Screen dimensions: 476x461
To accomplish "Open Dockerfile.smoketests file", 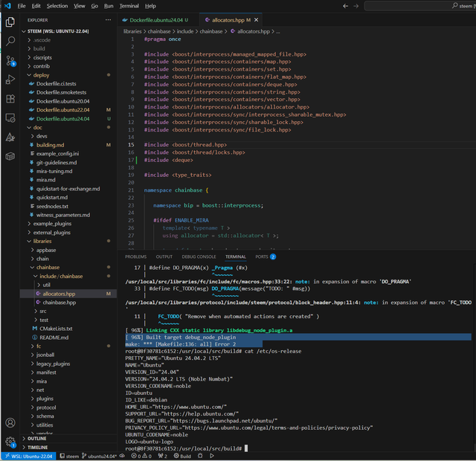I will pyautogui.click(x=61, y=92).
